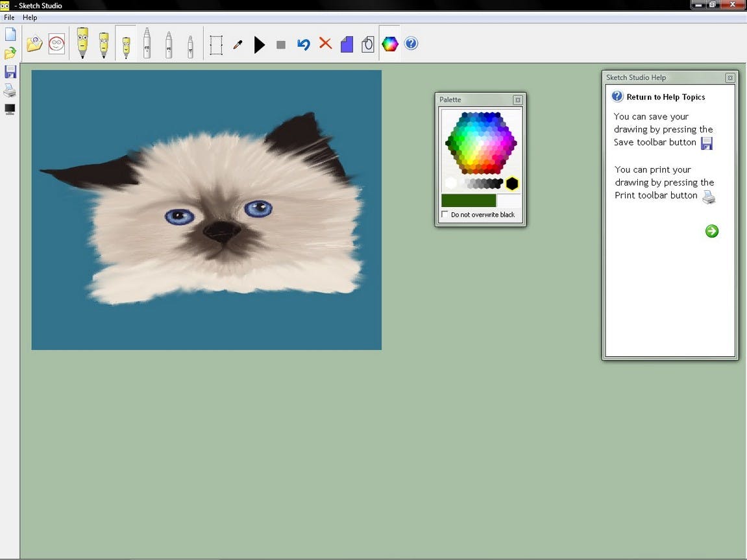Screen dimensions: 747x560
Task: Click the Save floppy icon in help text
Action: [707, 143]
